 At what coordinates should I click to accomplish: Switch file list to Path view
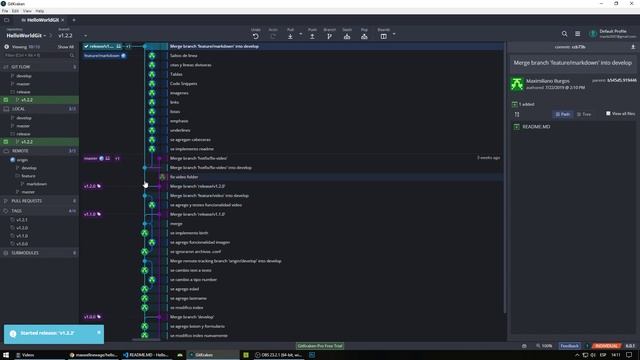[x=562, y=114]
